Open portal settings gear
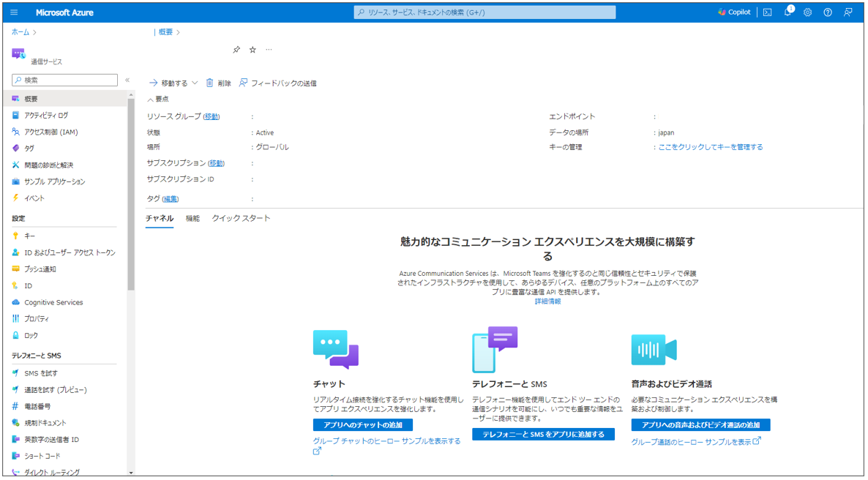 tap(808, 12)
